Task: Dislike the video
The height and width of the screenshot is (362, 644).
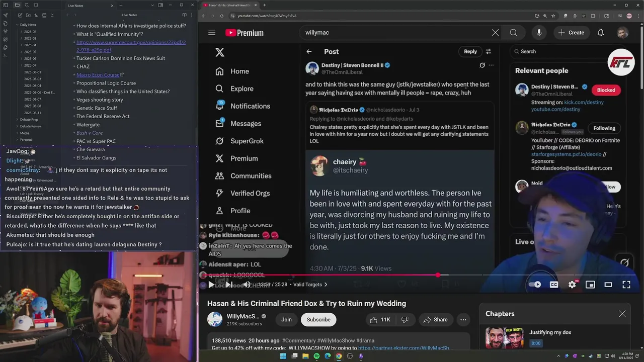Action: pos(405,320)
